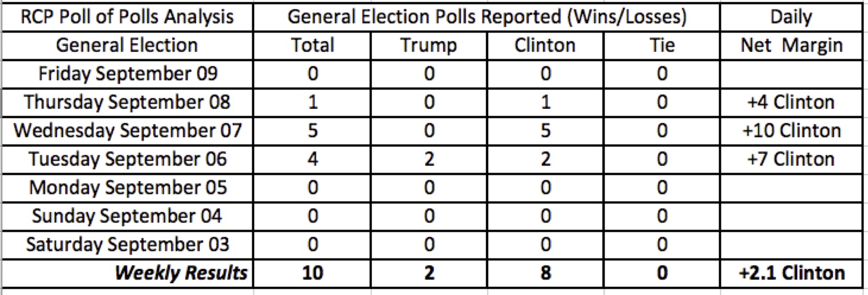Screen dimensions: 868x295
Task: Click the +7 Clinton margin cell
Action: click(790, 159)
